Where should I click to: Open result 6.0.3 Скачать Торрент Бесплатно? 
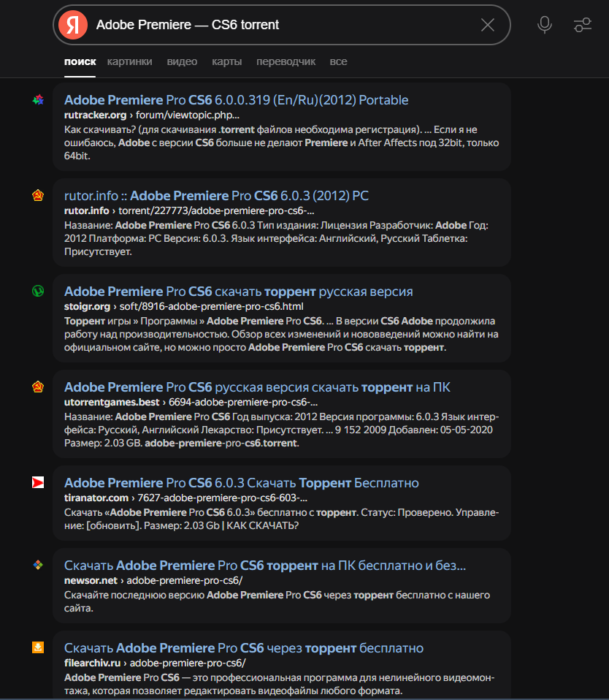(242, 483)
